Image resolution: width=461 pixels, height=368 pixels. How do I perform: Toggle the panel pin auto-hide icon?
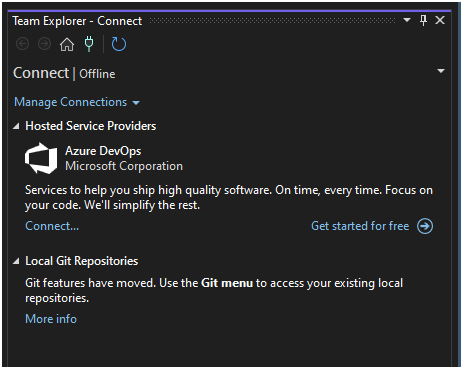pos(423,20)
